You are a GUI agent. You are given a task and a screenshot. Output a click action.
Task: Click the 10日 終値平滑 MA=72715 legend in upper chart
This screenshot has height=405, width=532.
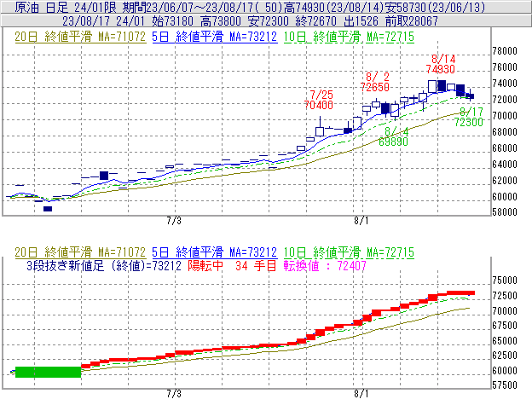tap(349, 37)
